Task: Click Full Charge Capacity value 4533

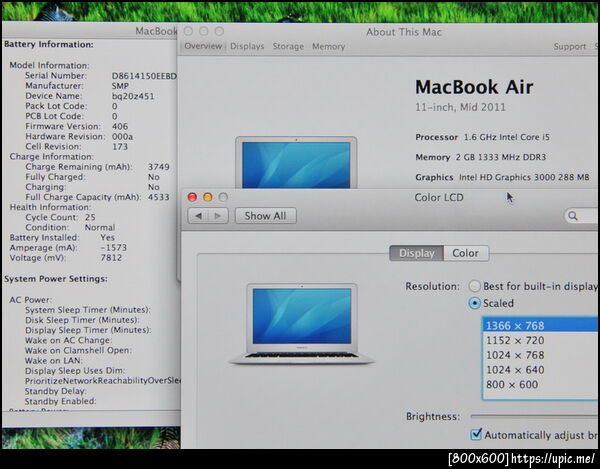Action: [x=159, y=197]
